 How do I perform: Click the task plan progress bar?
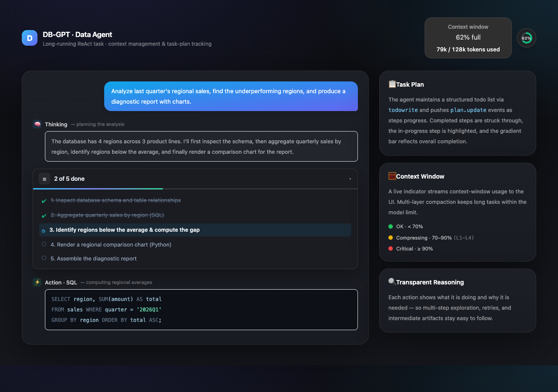[x=195, y=189]
